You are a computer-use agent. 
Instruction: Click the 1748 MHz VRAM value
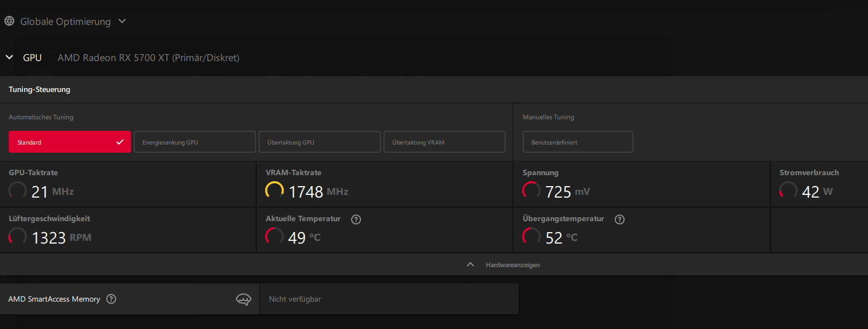click(x=318, y=192)
